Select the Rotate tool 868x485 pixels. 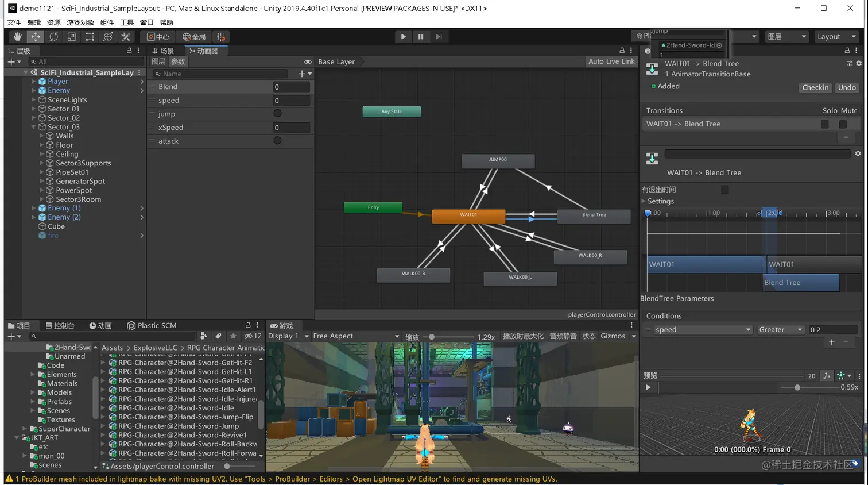[x=53, y=37]
